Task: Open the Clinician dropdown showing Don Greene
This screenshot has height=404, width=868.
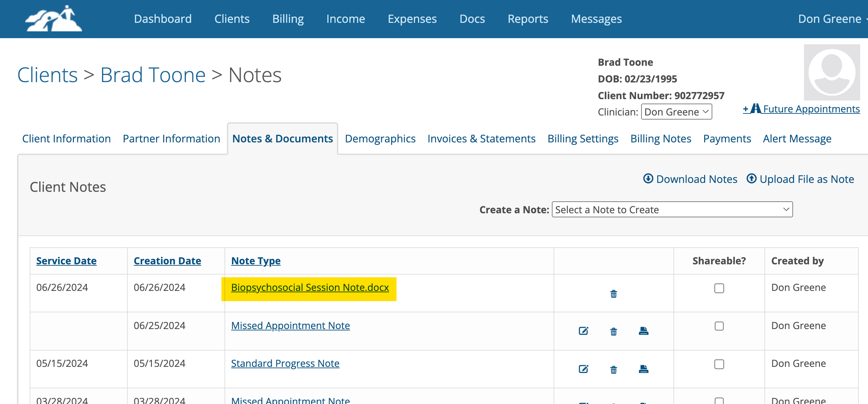Action: 676,111
